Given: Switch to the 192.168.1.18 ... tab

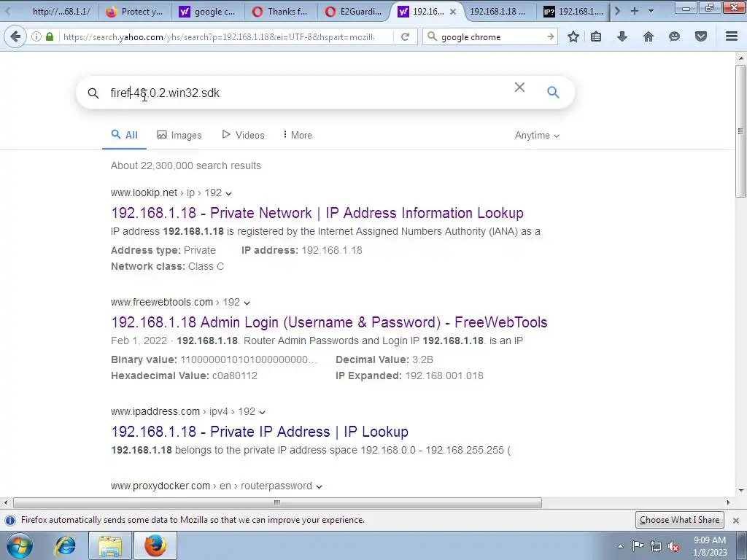Looking at the screenshot, I should pyautogui.click(x=498, y=12).
